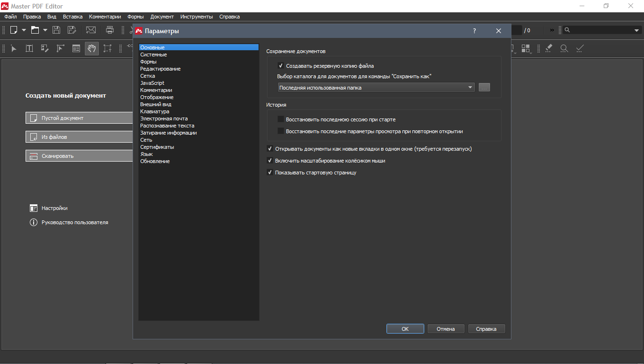Screen dimensions: 644x364
Task: Toggle 'Показывать стартовую страницу' checkbox
Action: tap(270, 173)
